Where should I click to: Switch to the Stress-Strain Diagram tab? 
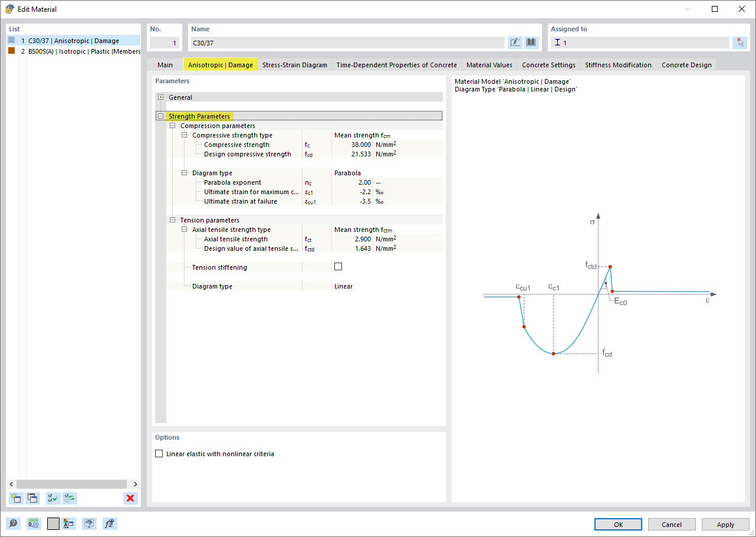point(295,65)
